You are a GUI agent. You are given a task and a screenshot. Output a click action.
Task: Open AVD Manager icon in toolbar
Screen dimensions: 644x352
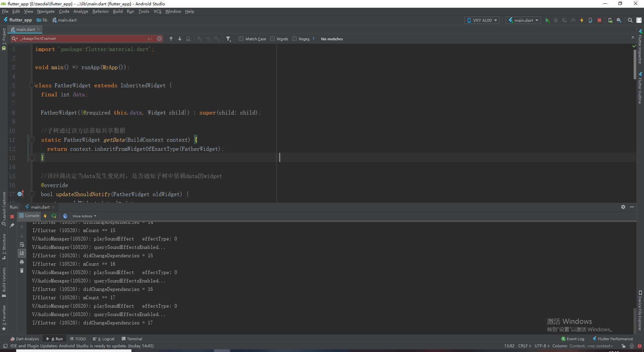click(x=610, y=20)
